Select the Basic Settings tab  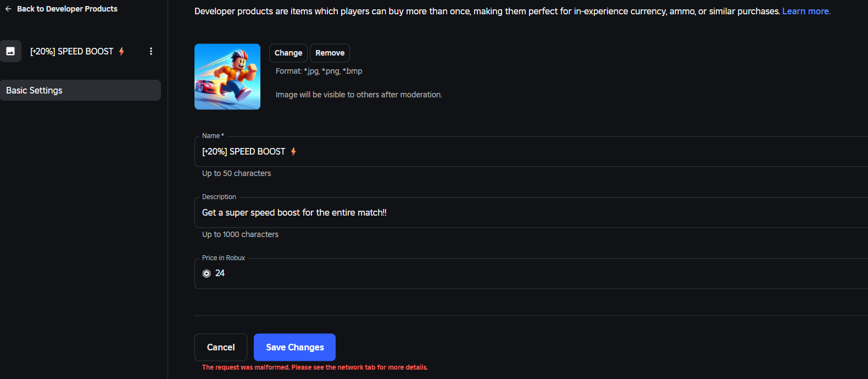click(x=80, y=90)
